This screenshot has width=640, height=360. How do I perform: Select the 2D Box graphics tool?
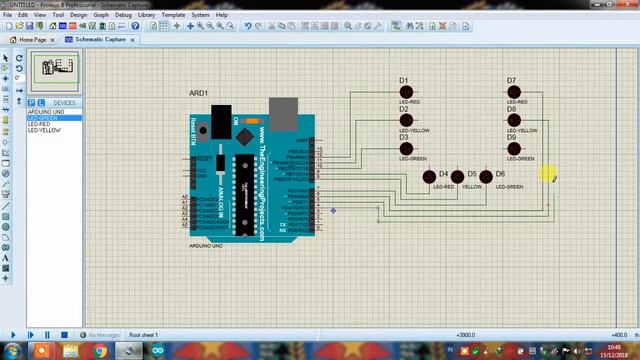click(6, 216)
